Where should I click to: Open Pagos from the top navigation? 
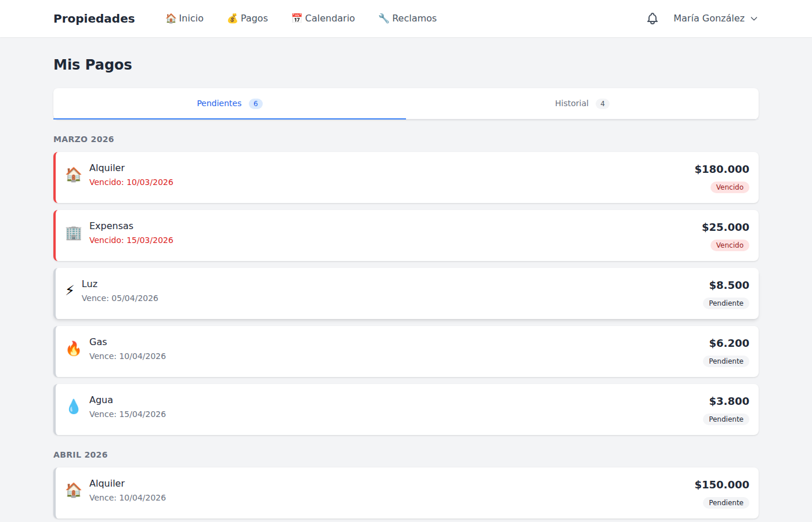click(248, 19)
